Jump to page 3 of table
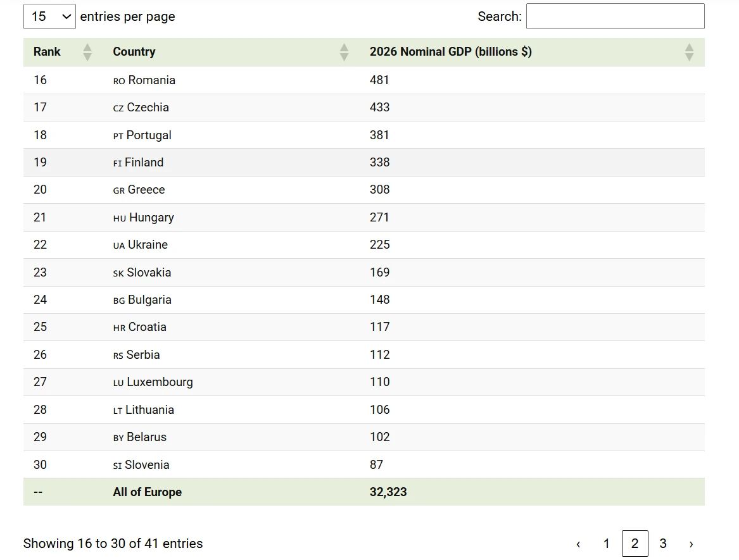Image resolution: width=739 pixels, height=560 pixels. tap(663, 544)
